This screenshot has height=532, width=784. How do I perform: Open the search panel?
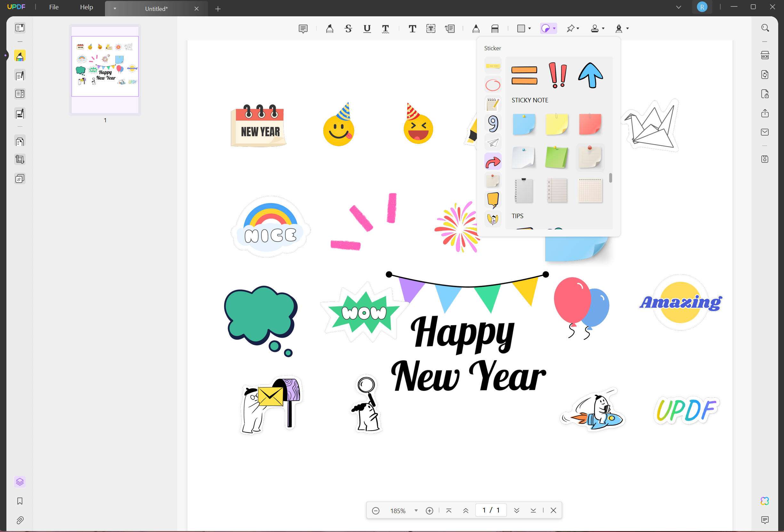(765, 28)
